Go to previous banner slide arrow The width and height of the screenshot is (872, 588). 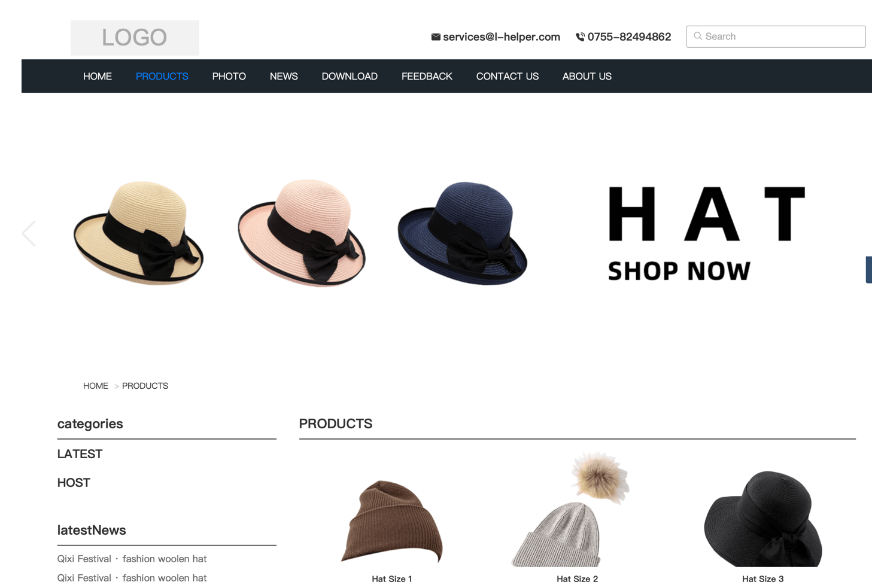29,233
